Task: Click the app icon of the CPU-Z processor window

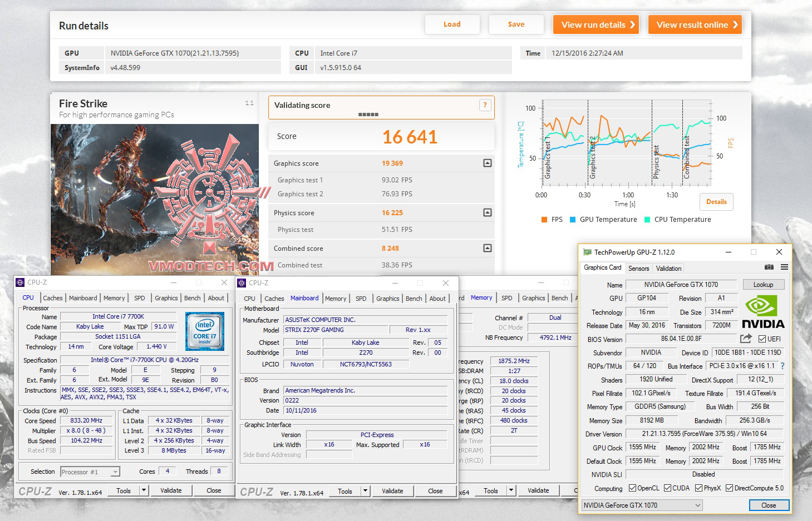Action: [x=21, y=282]
